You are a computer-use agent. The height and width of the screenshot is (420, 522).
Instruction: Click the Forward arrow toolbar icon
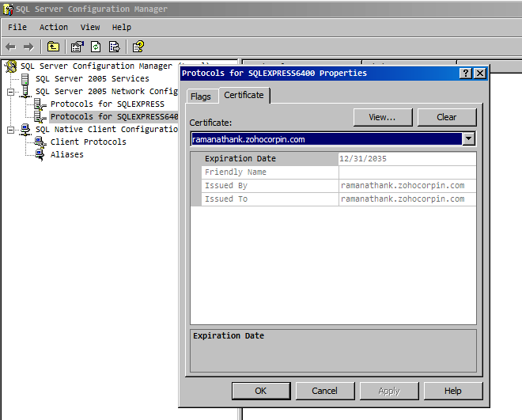pyautogui.click(x=28, y=47)
